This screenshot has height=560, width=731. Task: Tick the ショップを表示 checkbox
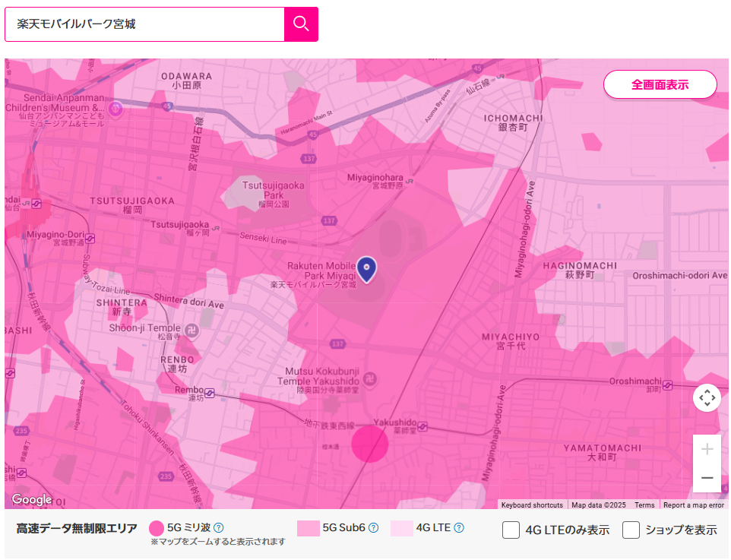(631, 530)
